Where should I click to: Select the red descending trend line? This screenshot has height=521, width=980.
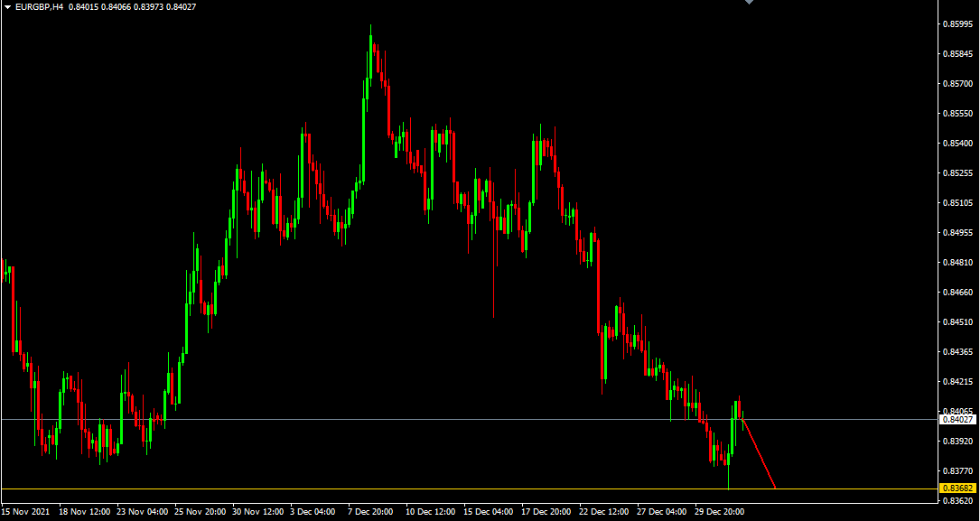(x=759, y=453)
